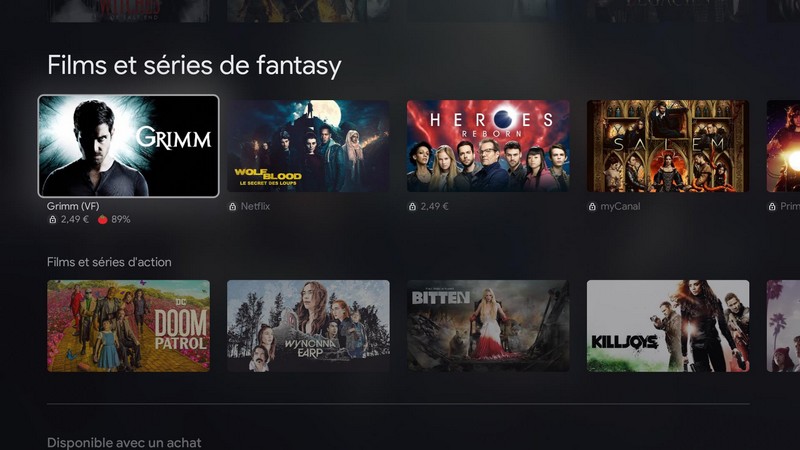The image size is (800, 450).
Task: Select the Wynonna Earp poster
Action: 308,326
